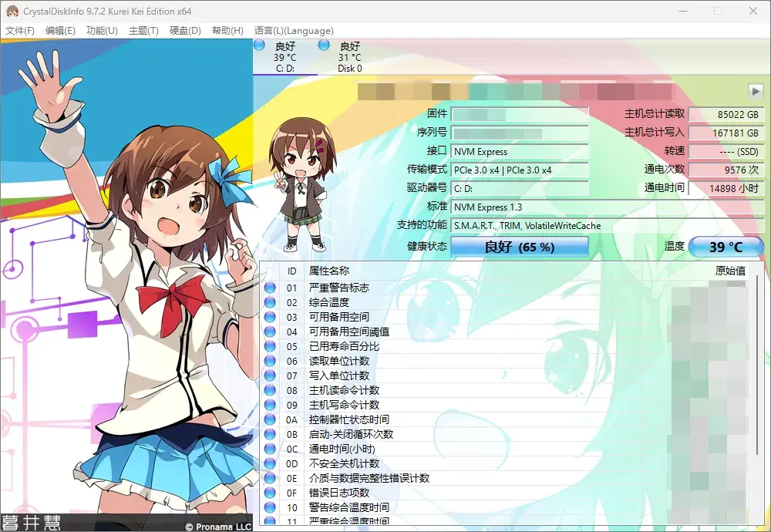Select the 错误日志项数 attribute row text
771x532 pixels.
pyautogui.click(x=338, y=493)
